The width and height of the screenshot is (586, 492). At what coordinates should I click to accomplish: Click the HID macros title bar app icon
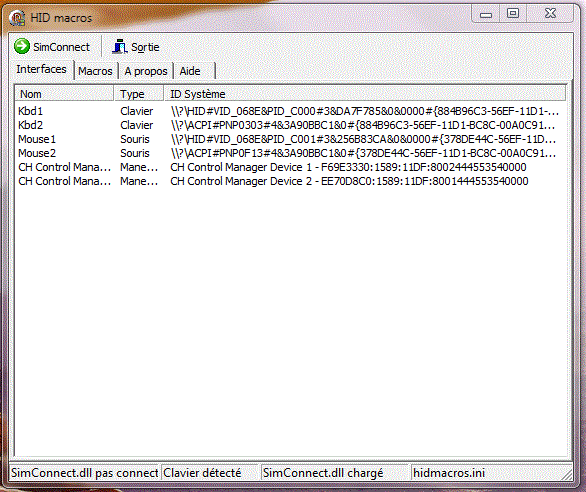click(x=17, y=18)
